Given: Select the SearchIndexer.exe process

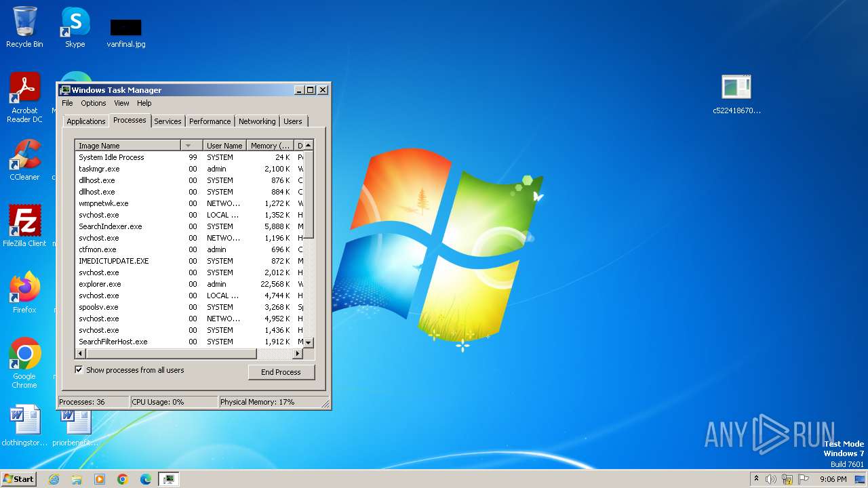Looking at the screenshot, I should [x=189, y=226].
